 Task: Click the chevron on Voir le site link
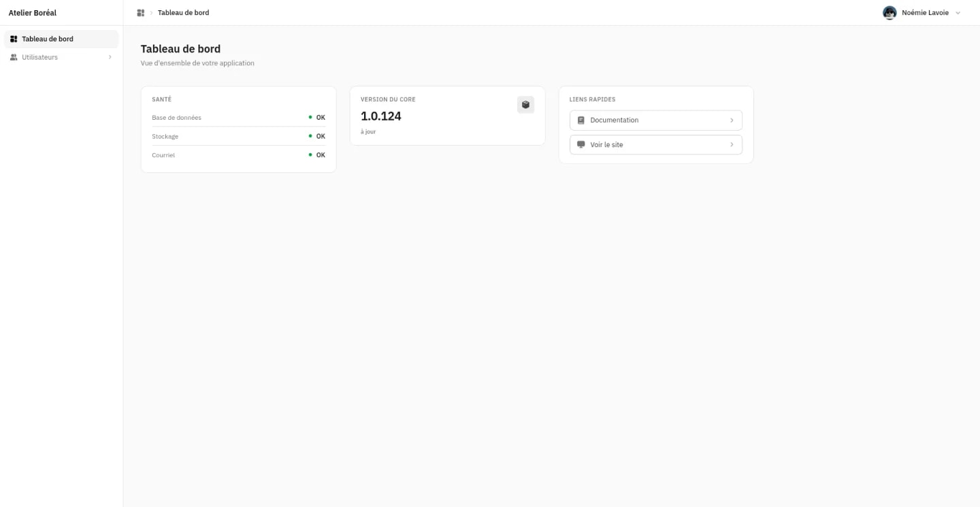click(732, 145)
